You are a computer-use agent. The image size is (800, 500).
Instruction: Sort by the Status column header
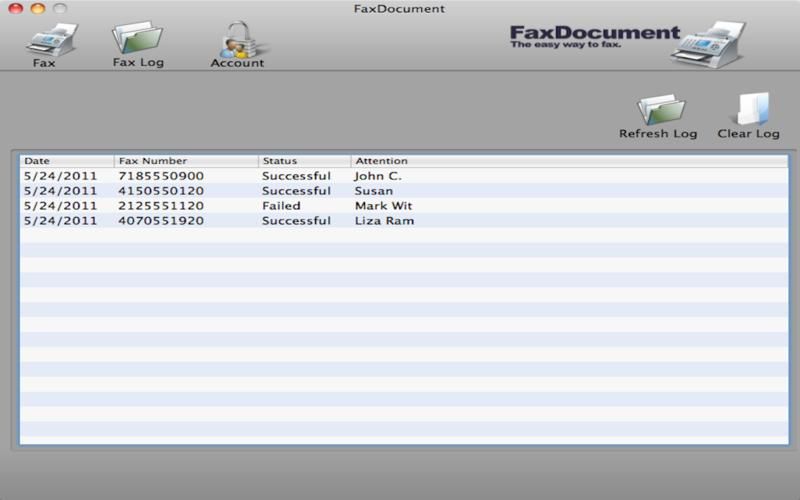pos(305,161)
